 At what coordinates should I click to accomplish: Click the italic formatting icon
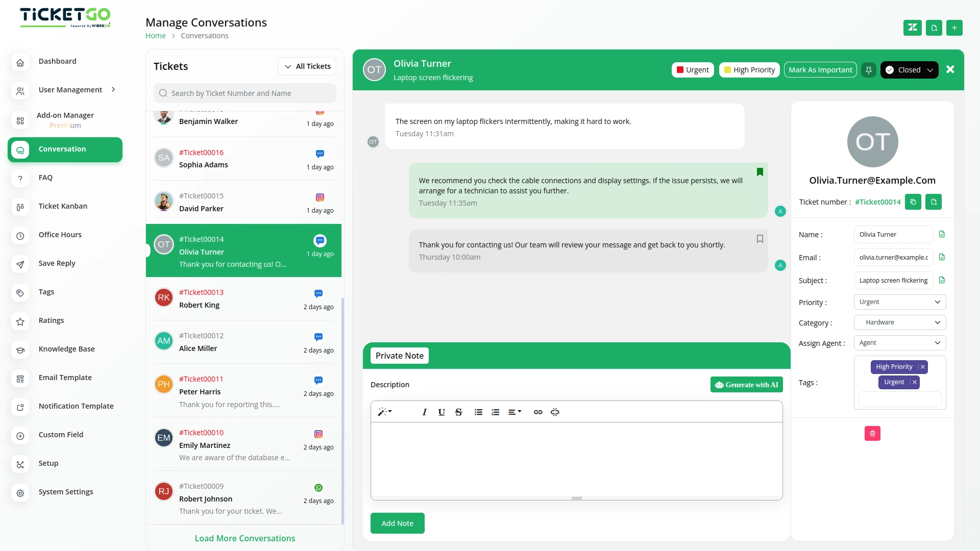point(424,412)
